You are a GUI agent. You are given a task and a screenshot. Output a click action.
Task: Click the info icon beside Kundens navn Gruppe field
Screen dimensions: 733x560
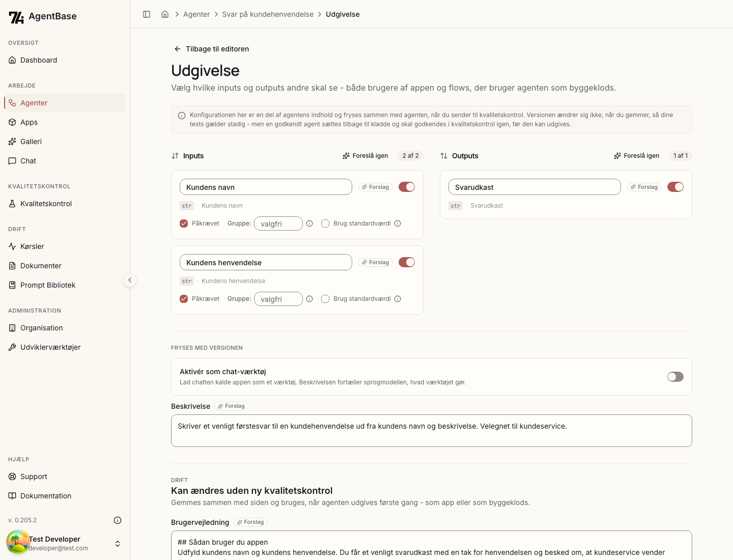click(309, 223)
